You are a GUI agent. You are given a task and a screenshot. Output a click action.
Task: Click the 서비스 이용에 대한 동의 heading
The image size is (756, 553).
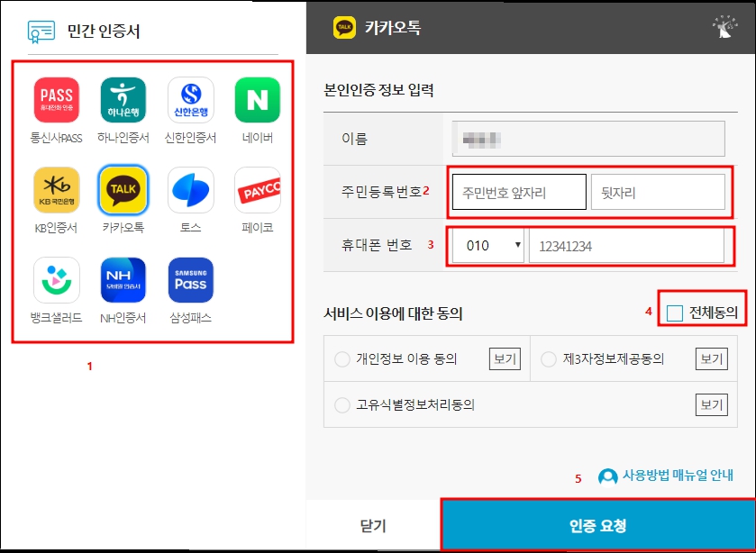tap(393, 313)
